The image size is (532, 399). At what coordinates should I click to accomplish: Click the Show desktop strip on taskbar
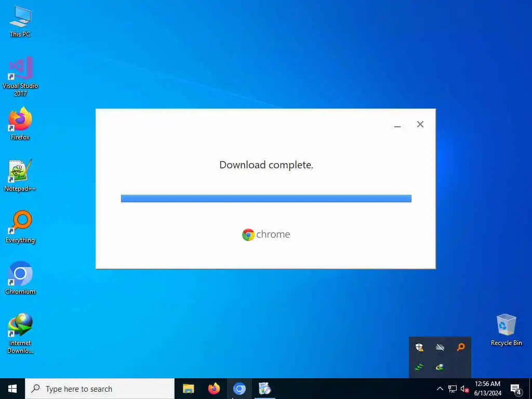click(530, 389)
